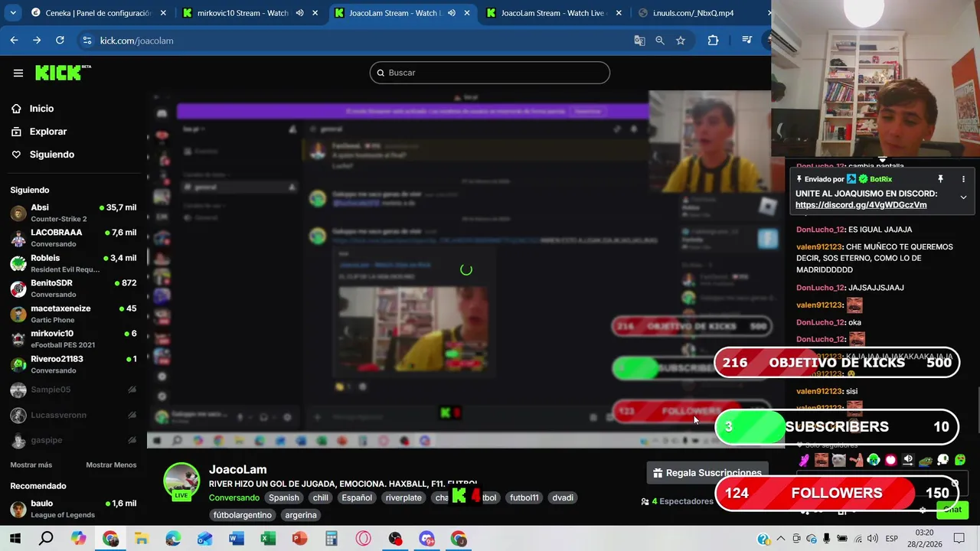Image resolution: width=980 pixels, height=551 pixels.
Task: Reload the kick.com page
Action: (60, 41)
